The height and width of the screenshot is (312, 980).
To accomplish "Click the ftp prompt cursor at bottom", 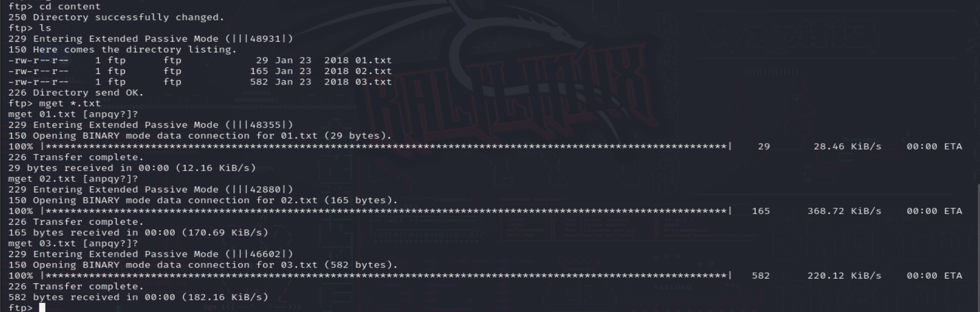I will [x=42, y=308].
